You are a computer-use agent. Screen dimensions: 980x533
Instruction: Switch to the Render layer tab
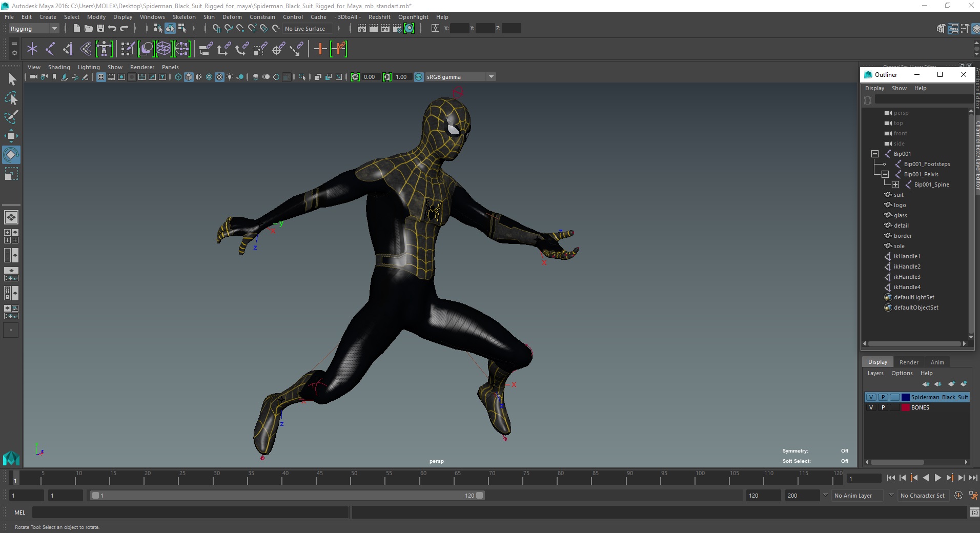pos(909,362)
